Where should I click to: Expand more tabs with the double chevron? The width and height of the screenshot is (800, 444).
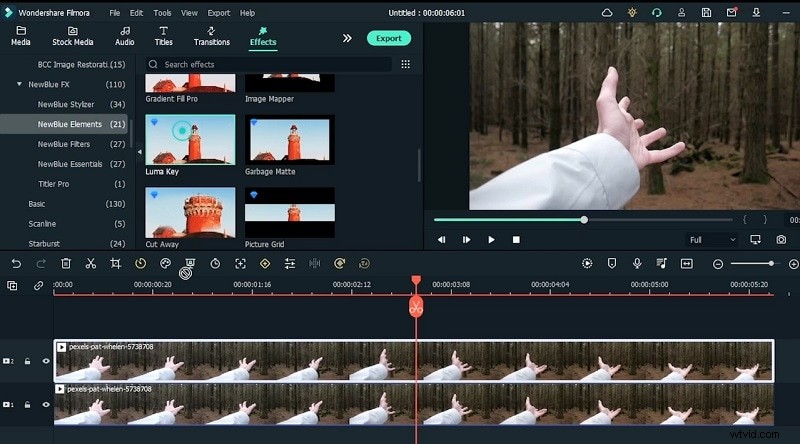(x=347, y=38)
